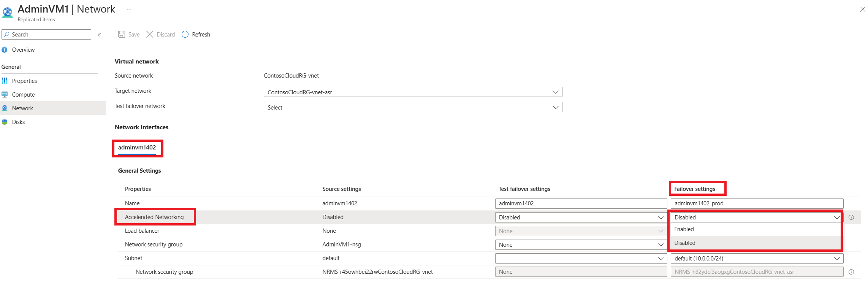
Task: Open the Compute section in sidebar
Action: (x=23, y=95)
